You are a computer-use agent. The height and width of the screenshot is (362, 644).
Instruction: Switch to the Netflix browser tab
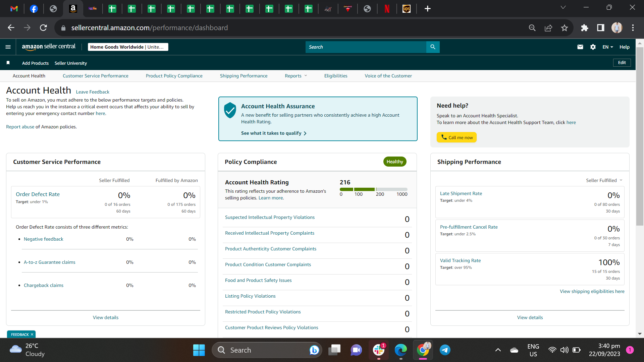click(387, 9)
